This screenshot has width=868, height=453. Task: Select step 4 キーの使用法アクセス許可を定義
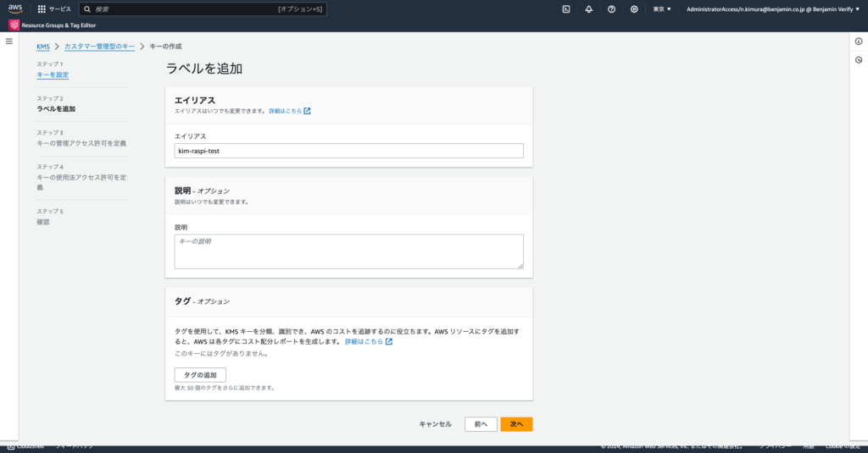pos(81,183)
